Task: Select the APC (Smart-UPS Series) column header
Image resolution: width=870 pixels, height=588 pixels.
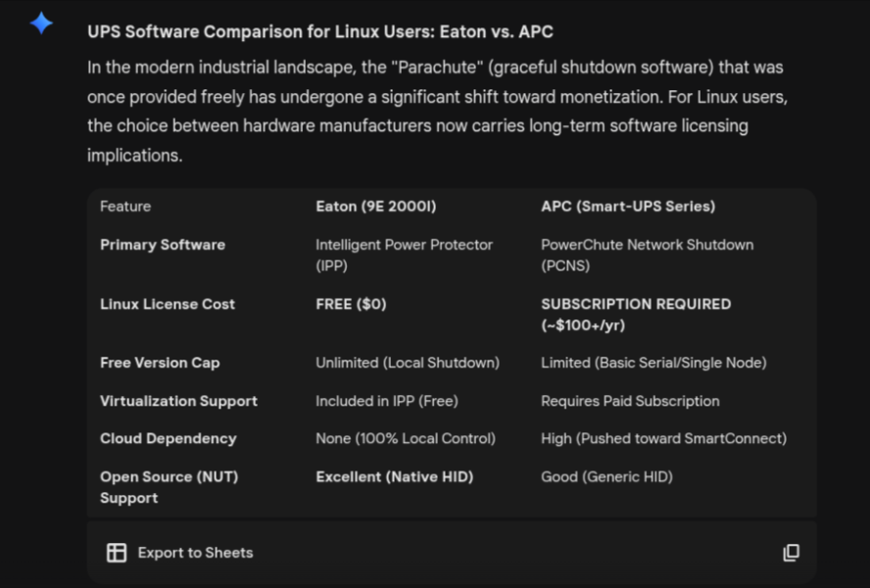Action: 628,207
